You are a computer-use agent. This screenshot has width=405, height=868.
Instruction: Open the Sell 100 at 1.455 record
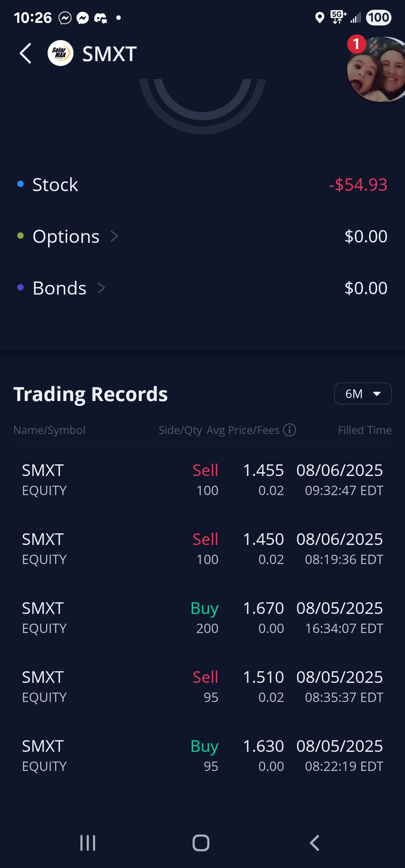(202, 480)
